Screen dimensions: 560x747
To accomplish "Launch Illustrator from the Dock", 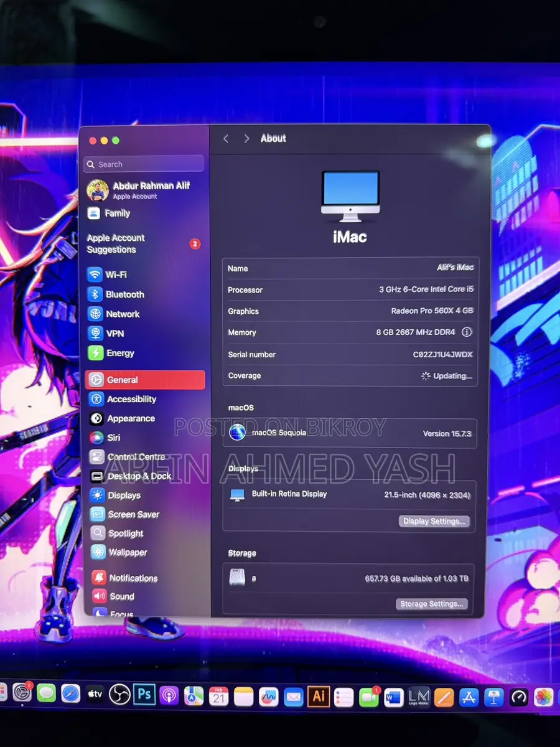I will pos(319,696).
